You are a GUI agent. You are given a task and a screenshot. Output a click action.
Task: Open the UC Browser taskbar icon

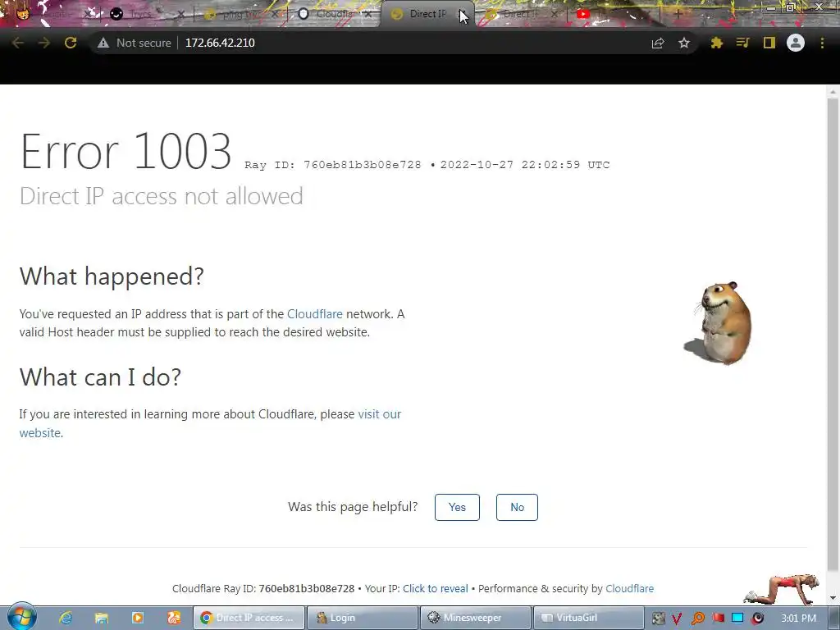point(174,618)
